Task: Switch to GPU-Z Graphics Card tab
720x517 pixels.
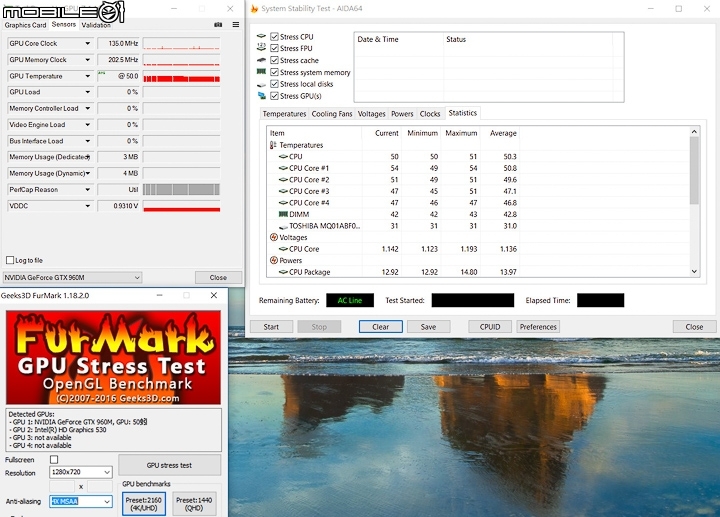Action: point(25,25)
